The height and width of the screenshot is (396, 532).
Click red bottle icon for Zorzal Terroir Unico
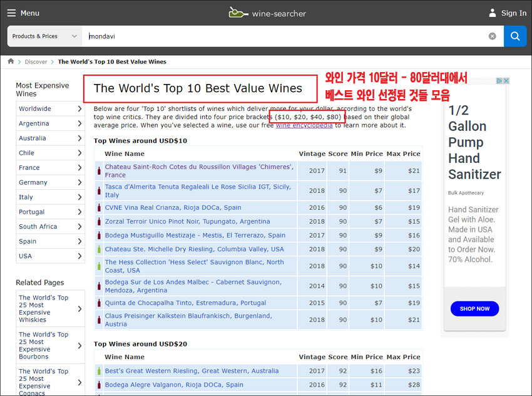coord(99,221)
